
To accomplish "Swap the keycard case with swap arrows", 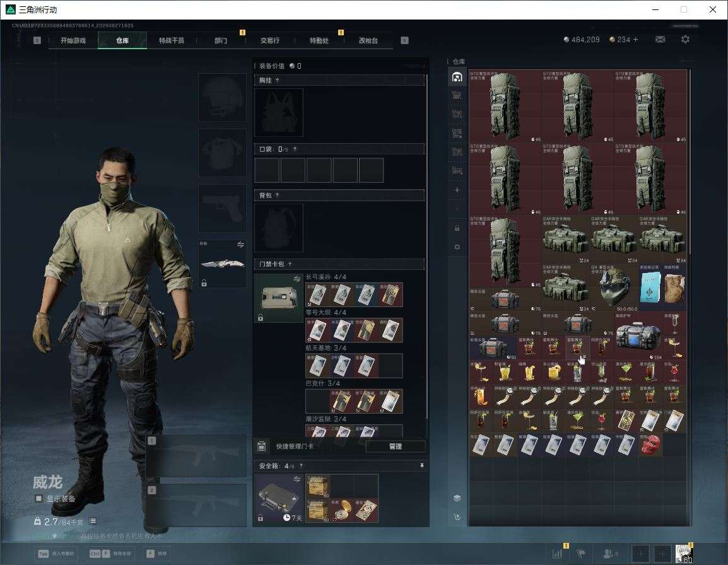I will tap(296, 279).
